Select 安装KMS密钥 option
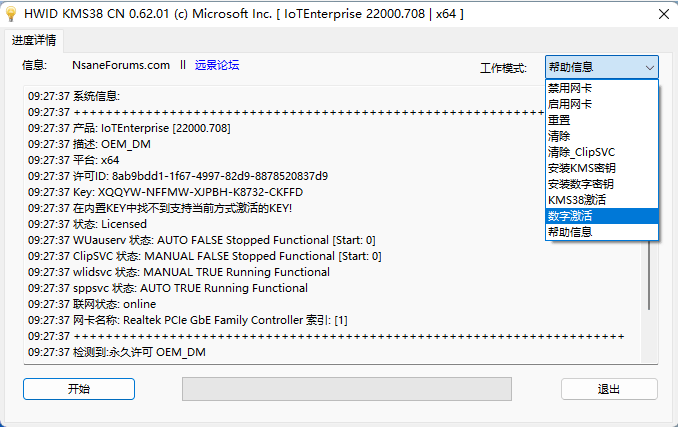678x427 pixels. click(601, 168)
